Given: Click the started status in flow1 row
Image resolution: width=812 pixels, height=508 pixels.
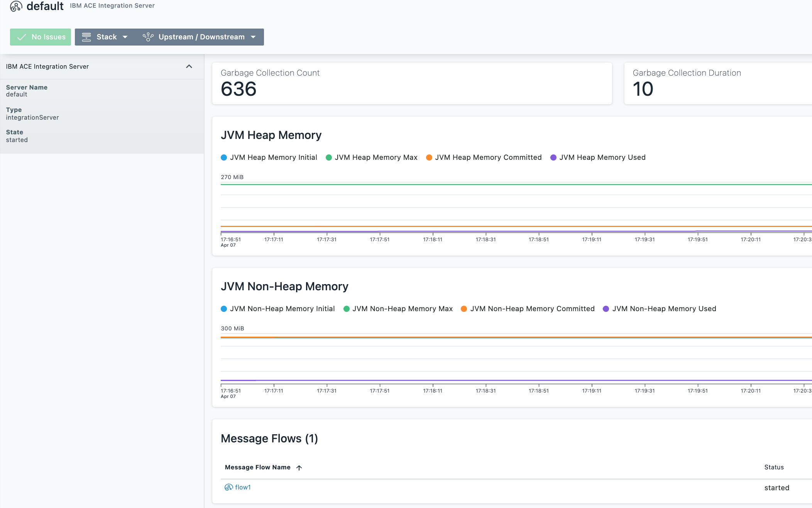Looking at the screenshot, I should [777, 488].
